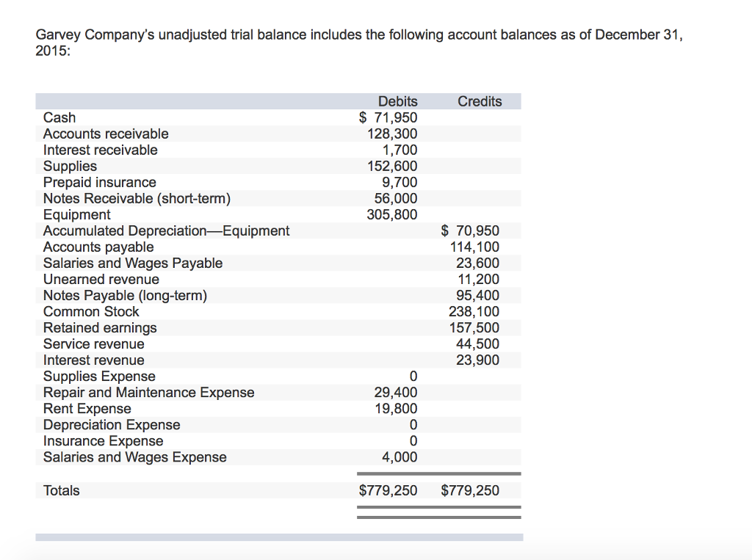Select the Retained earnings label
Viewport: 752px width, 560px height.
point(100,328)
